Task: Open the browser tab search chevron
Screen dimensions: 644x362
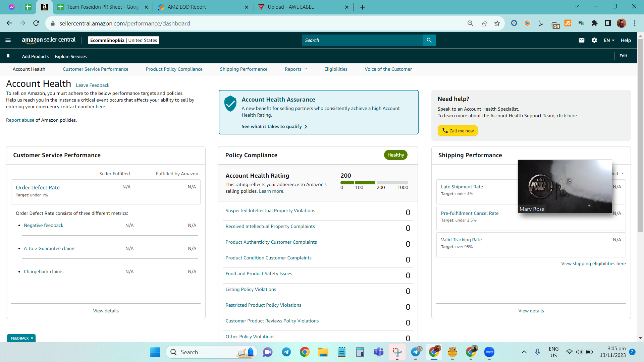Action: (x=577, y=6)
